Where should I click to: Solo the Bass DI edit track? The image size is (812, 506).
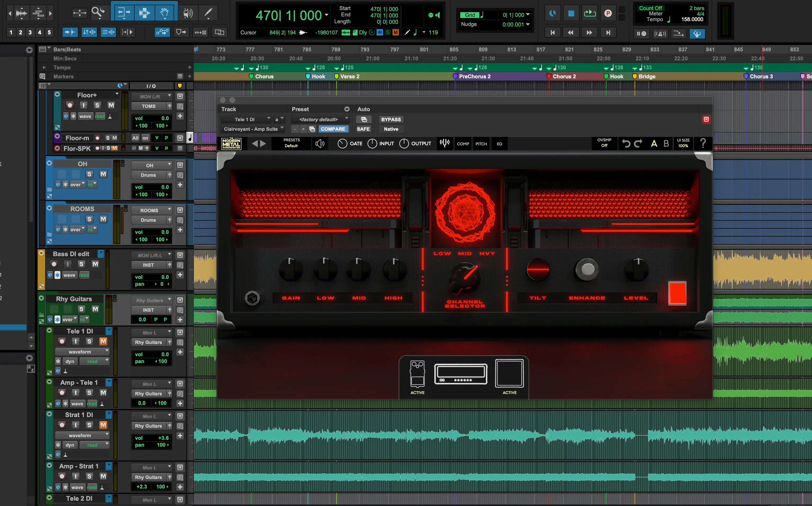coord(81,264)
